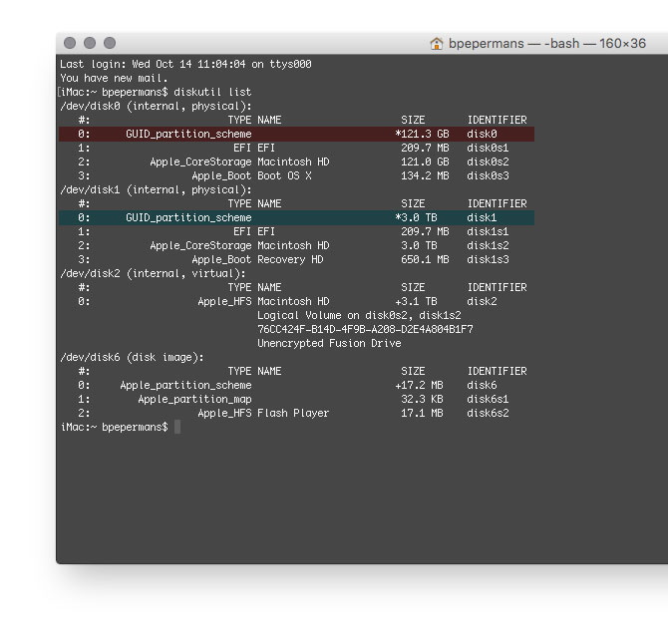Click the '650.1 MB' size value
668x644 pixels.
click(425, 259)
